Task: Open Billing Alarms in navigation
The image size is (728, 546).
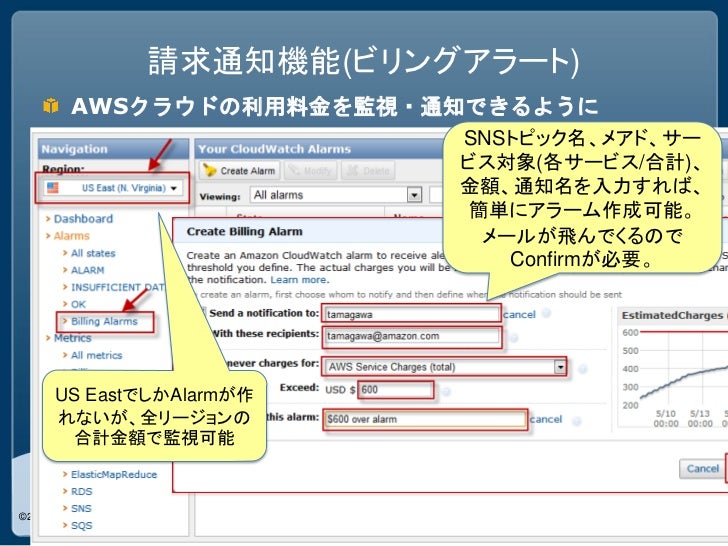Action: point(104,321)
